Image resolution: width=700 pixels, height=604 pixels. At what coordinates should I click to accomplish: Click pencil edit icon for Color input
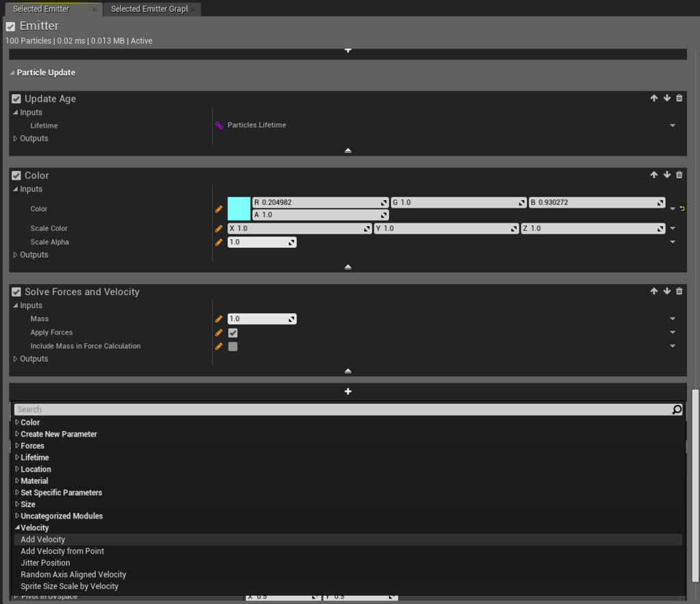pyautogui.click(x=219, y=209)
